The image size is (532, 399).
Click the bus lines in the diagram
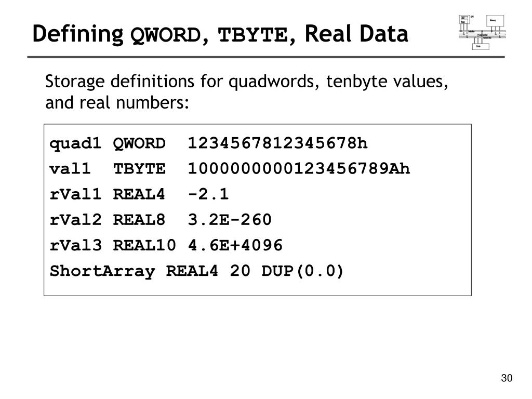[x=482, y=34]
